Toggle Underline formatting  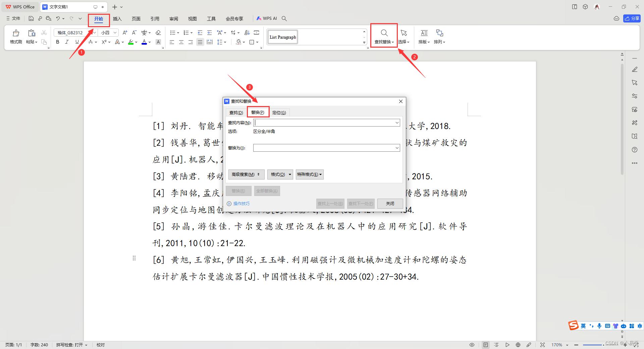(x=77, y=42)
